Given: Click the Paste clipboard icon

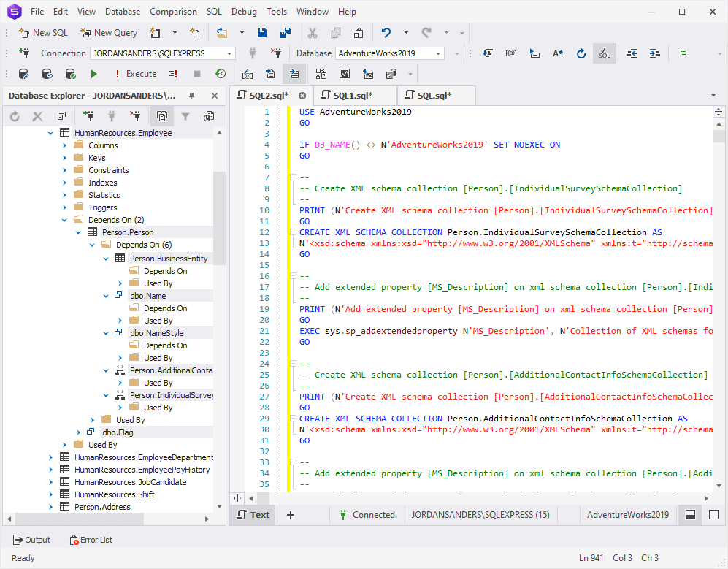Looking at the screenshot, I should pos(359,33).
